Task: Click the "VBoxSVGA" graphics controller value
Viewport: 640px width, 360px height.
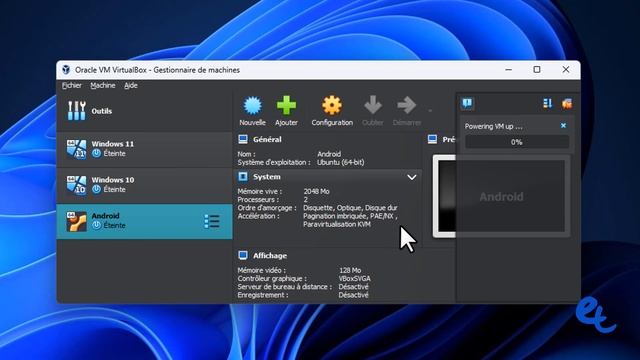Action: [x=355, y=278]
